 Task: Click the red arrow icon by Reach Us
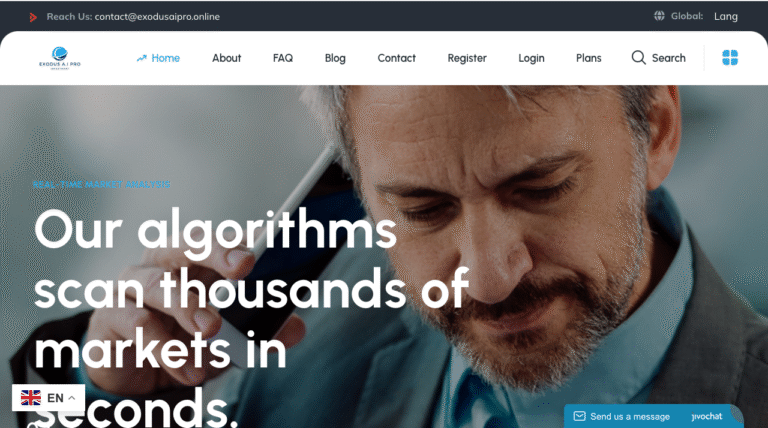click(33, 17)
